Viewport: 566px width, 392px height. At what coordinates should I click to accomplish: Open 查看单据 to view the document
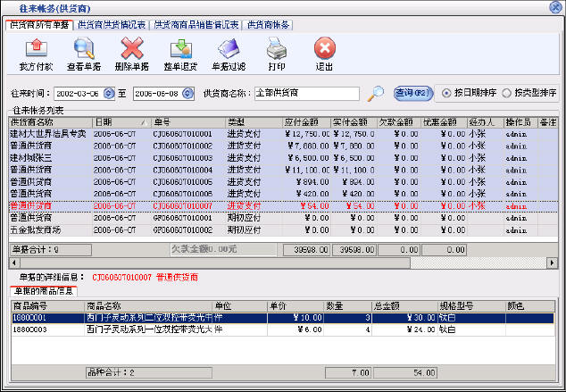tap(83, 48)
